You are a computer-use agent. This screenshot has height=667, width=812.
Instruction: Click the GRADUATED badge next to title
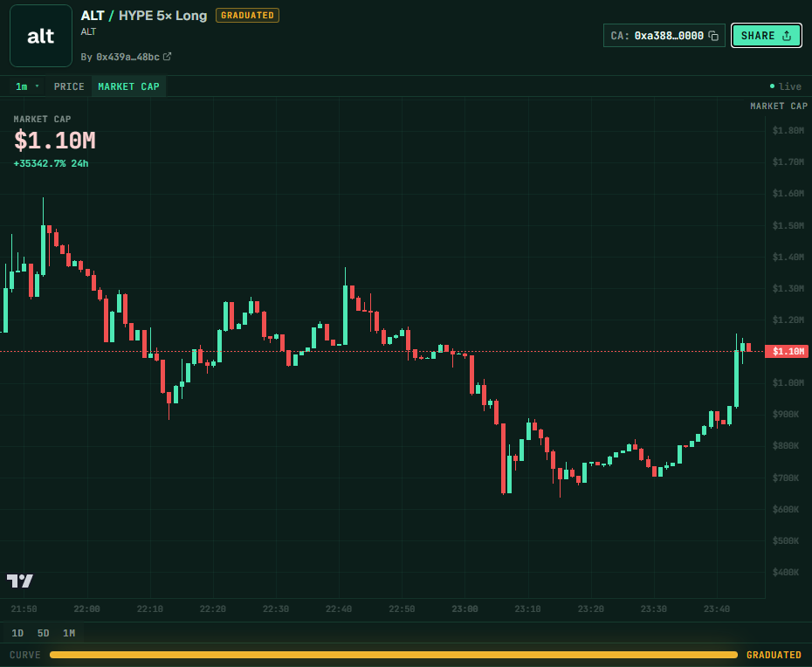(248, 16)
